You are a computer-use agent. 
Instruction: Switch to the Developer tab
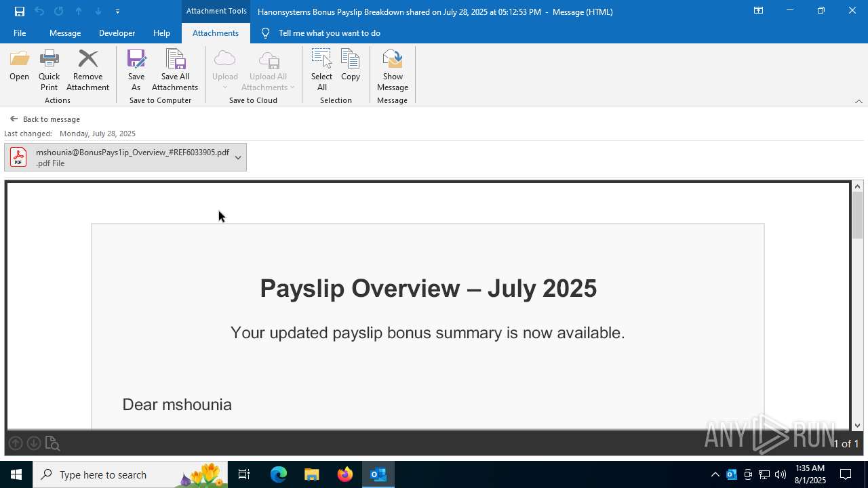(x=117, y=33)
